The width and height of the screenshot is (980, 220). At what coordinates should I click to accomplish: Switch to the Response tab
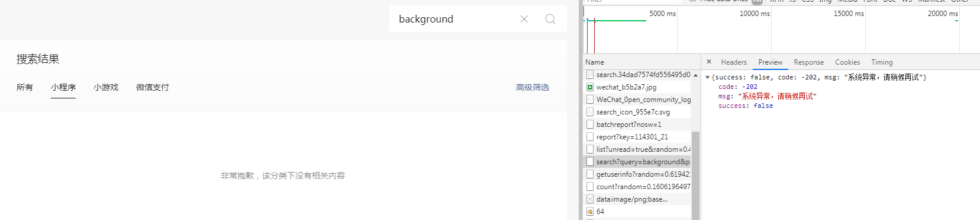click(809, 62)
